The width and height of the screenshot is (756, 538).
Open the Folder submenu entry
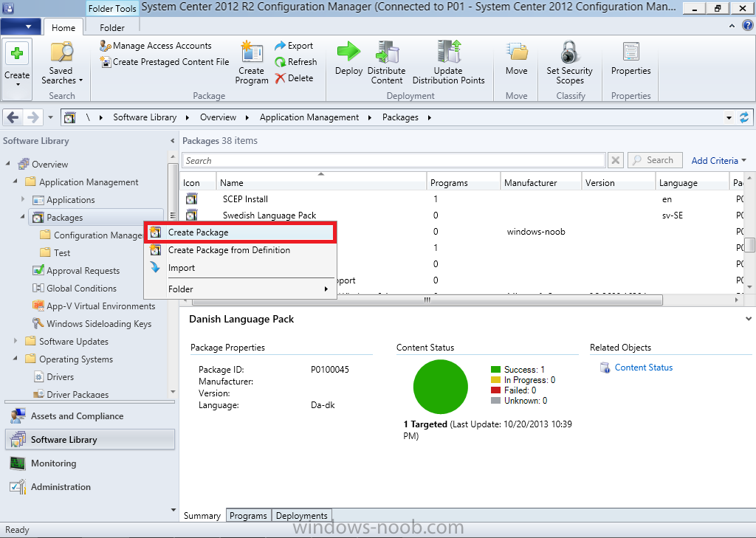coord(240,289)
